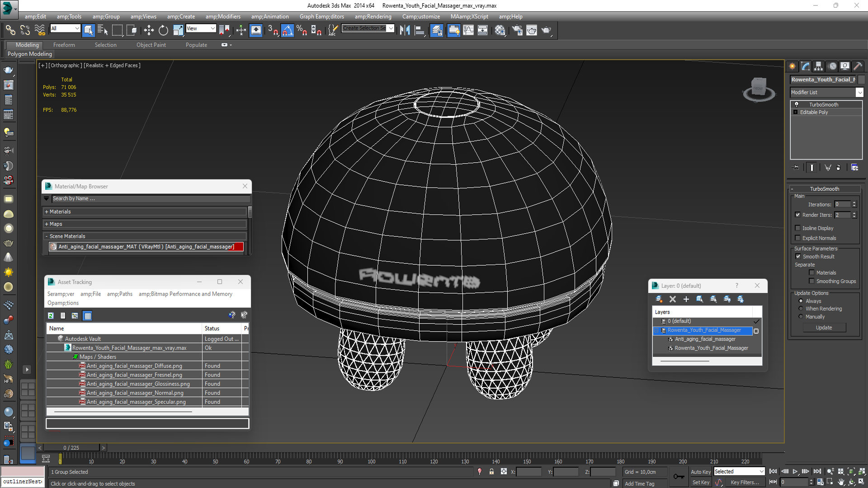Click the time slider frame 0/225 handle
This screenshot has width=868, height=488.
coord(71,448)
